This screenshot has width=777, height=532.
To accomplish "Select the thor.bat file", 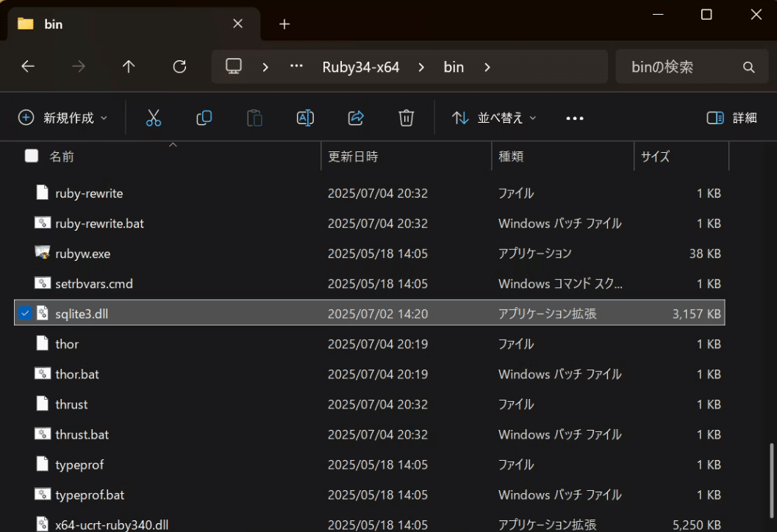I will [77, 373].
